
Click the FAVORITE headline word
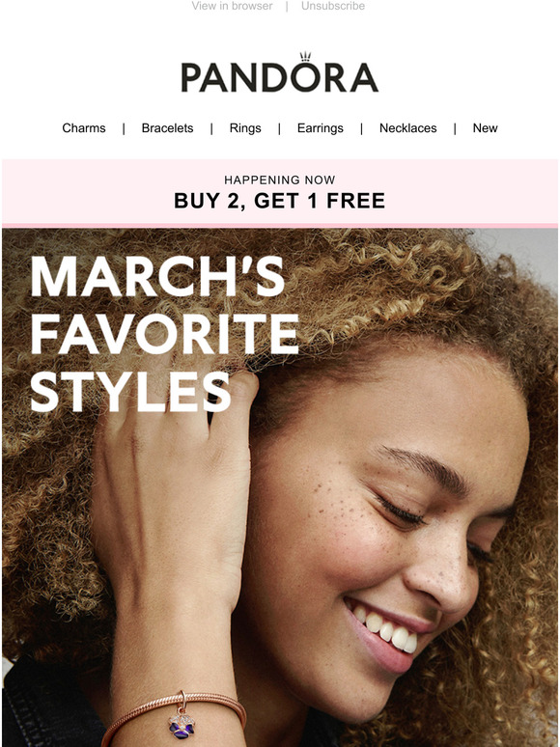coord(165,334)
